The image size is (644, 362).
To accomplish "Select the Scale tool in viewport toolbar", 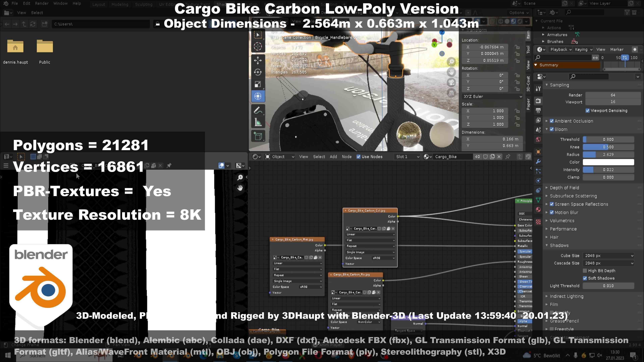I will (258, 84).
